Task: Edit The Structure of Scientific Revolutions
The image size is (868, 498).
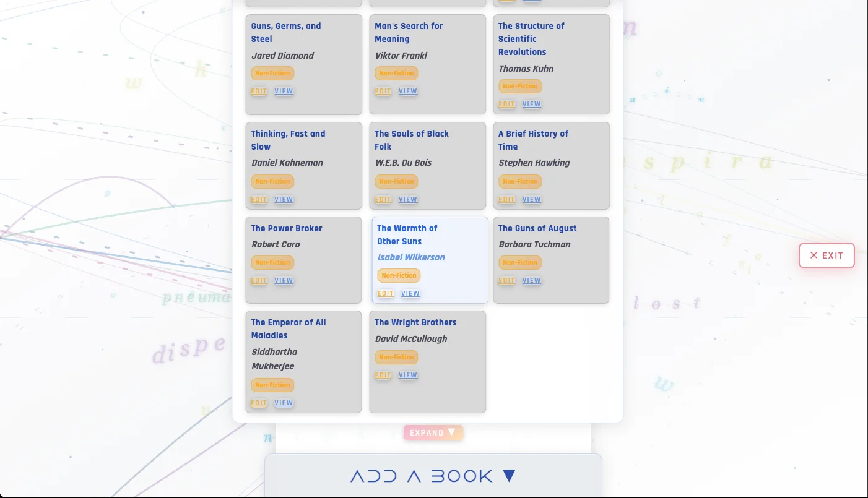Action: [506, 104]
